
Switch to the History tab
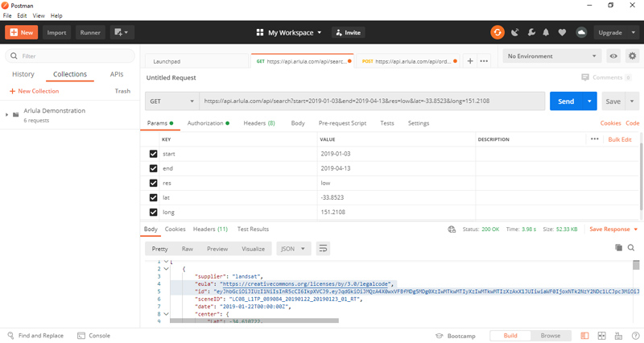[23, 74]
